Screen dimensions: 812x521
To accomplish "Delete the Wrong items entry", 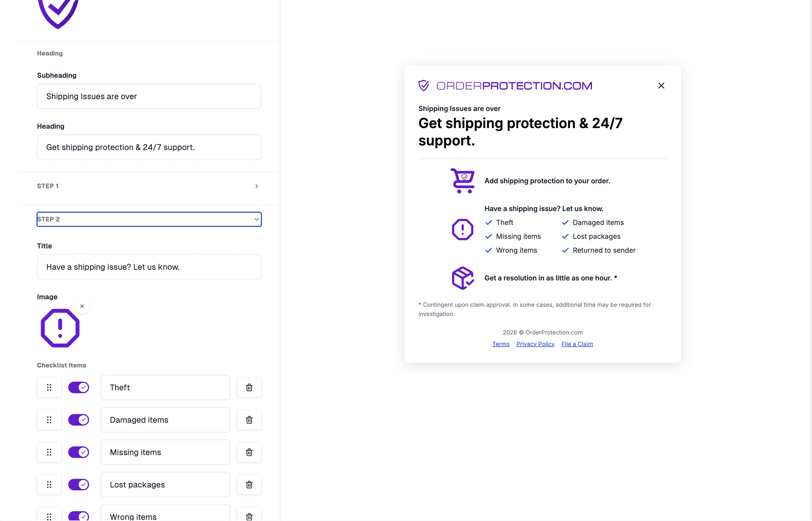I will (249, 516).
